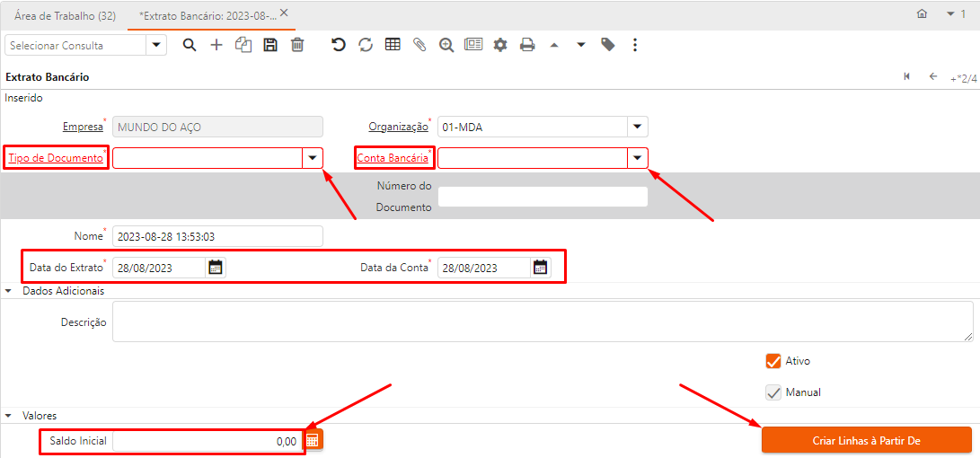Click the Número do Documento field
The height and width of the screenshot is (458, 980).
[543, 196]
